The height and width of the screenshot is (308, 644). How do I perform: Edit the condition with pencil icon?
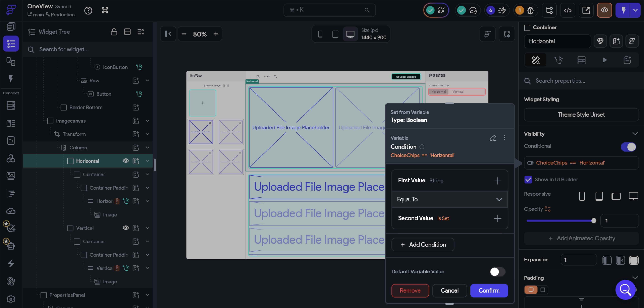click(x=493, y=138)
